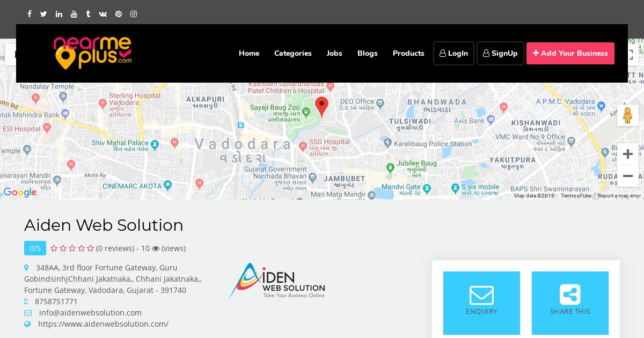644x338 pixels.
Task: Select the first rating star
Action: click(x=54, y=248)
